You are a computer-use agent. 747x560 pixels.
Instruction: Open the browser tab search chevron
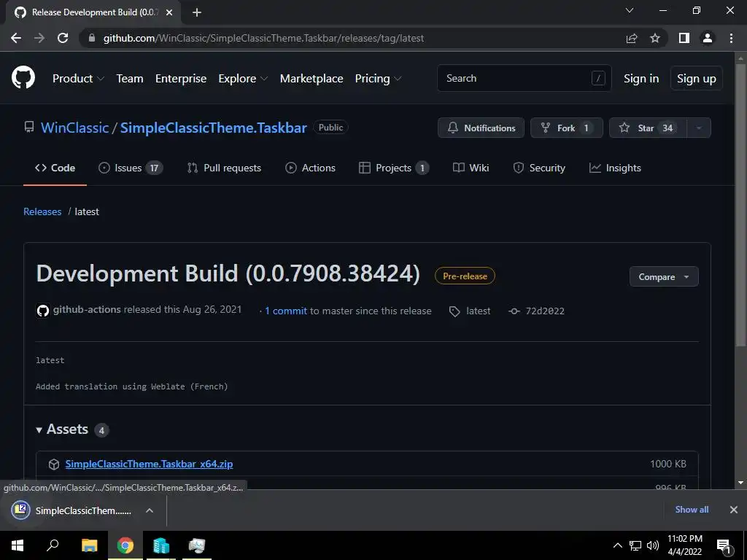(x=630, y=10)
